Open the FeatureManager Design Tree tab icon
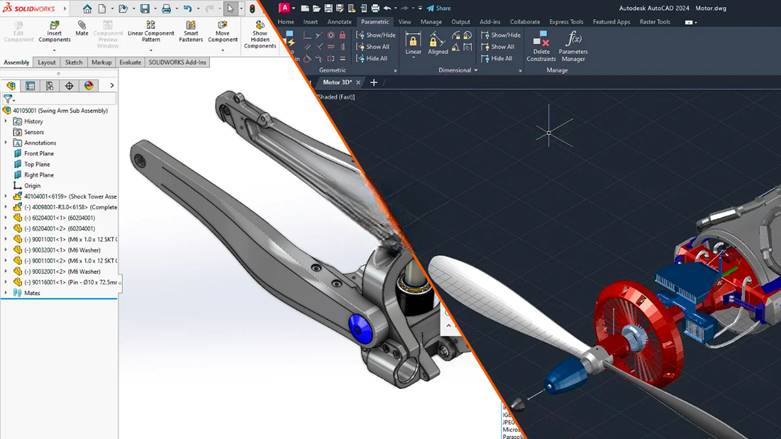The height and width of the screenshot is (439, 781). (11, 86)
